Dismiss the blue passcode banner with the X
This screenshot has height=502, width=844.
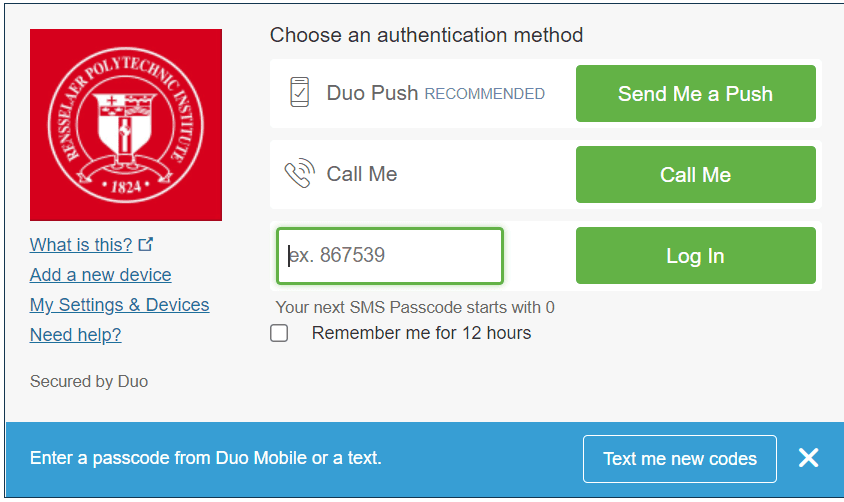[x=808, y=458]
